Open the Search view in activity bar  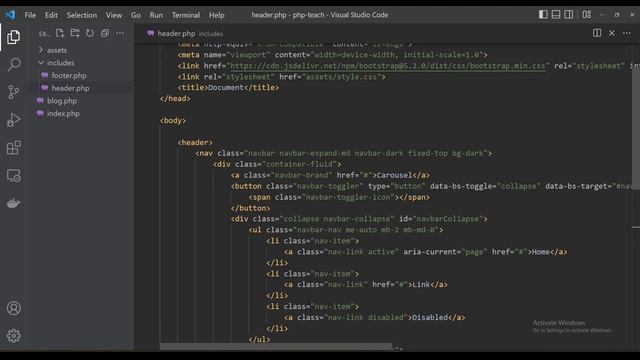point(13,64)
